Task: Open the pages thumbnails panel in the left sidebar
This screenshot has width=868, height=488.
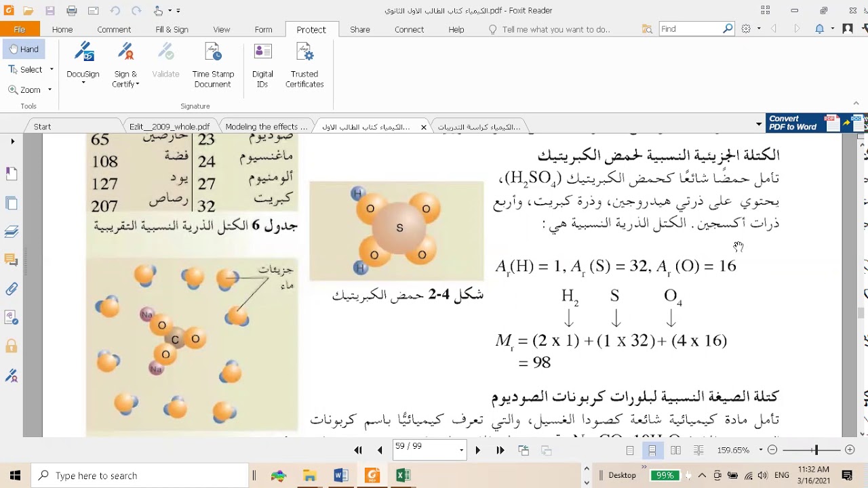Action: click(12, 203)
